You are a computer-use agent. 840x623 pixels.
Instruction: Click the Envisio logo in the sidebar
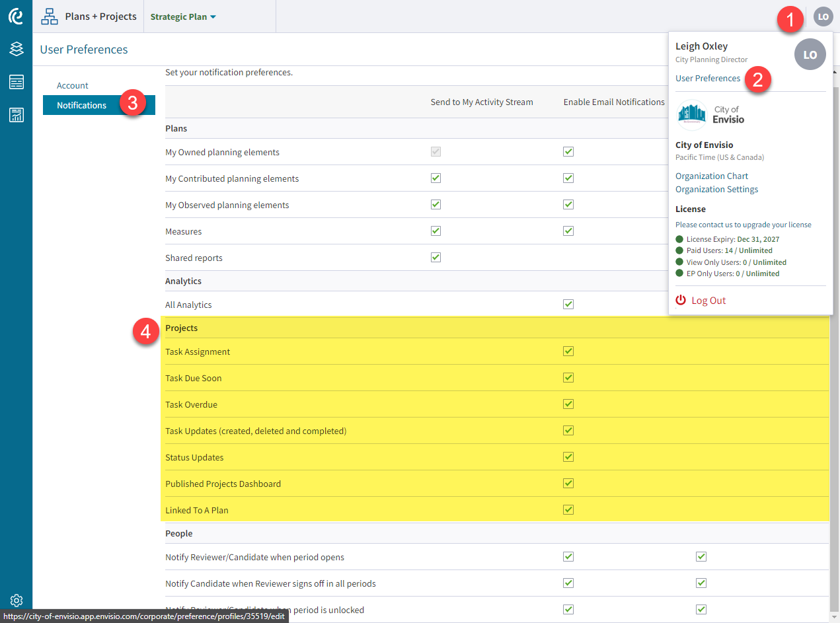click(16, 17)
